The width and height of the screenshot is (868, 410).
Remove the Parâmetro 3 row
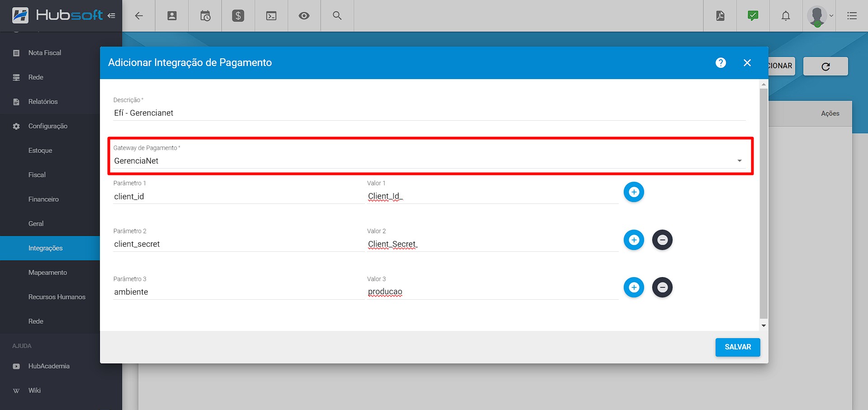(x=662, y=287)
